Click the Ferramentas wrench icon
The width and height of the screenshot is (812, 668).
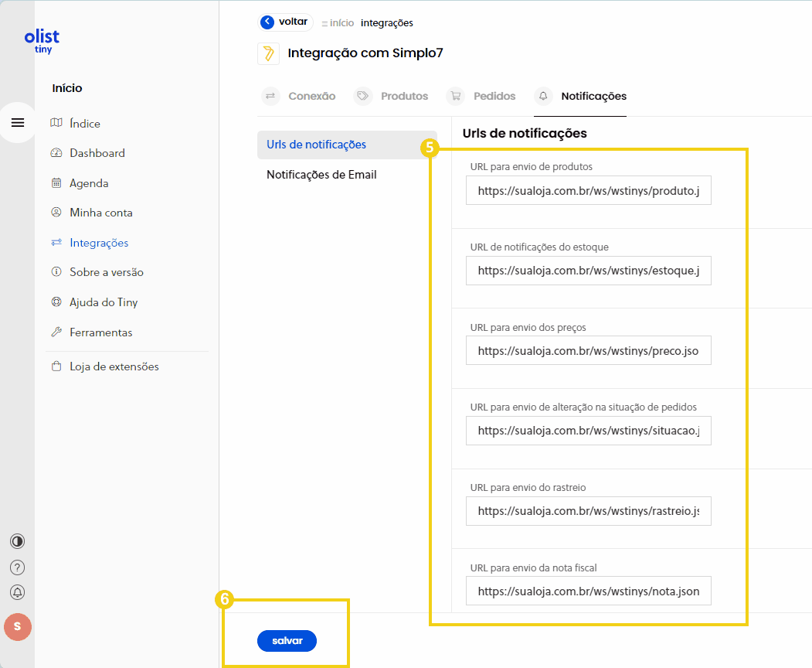56,332
